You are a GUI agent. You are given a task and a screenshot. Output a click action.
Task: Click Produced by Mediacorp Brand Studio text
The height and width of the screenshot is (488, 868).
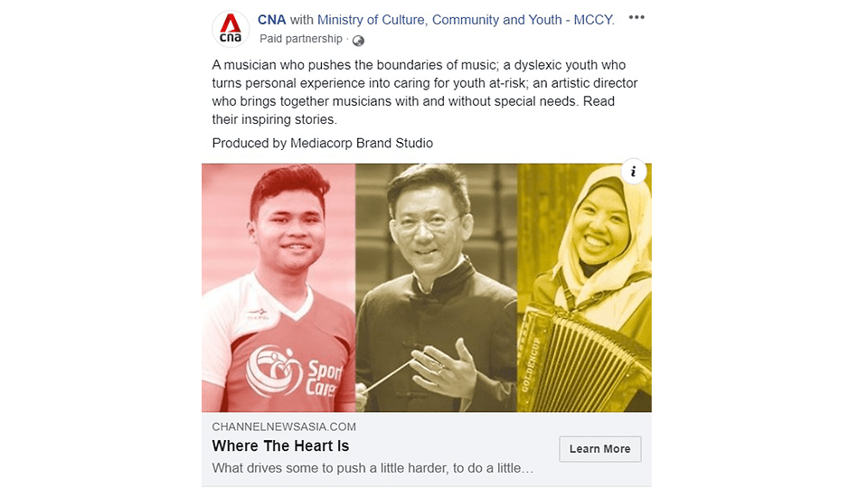(322, 144)
